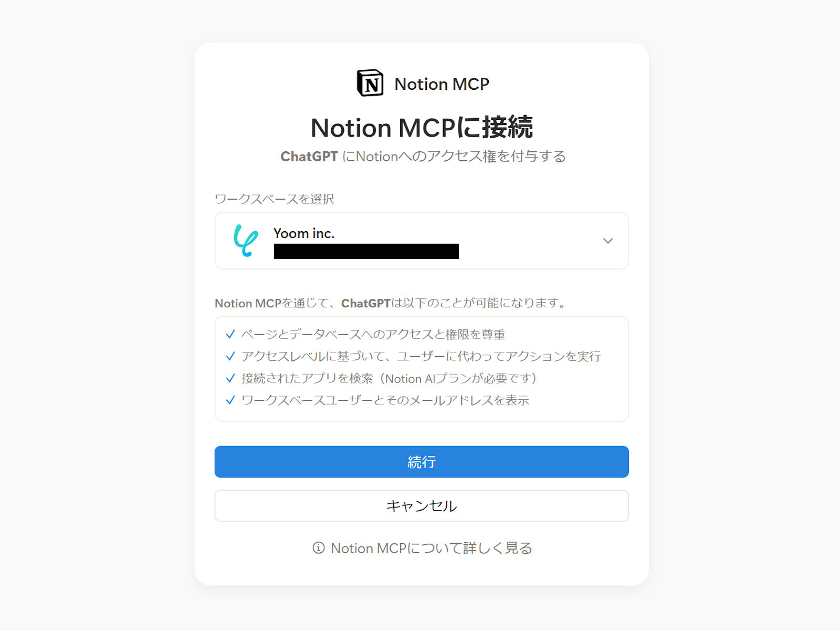The width and height of the screenshot is (840, 631).
Task: Click the Yoom inc. workspace logo
Action: 246,241
